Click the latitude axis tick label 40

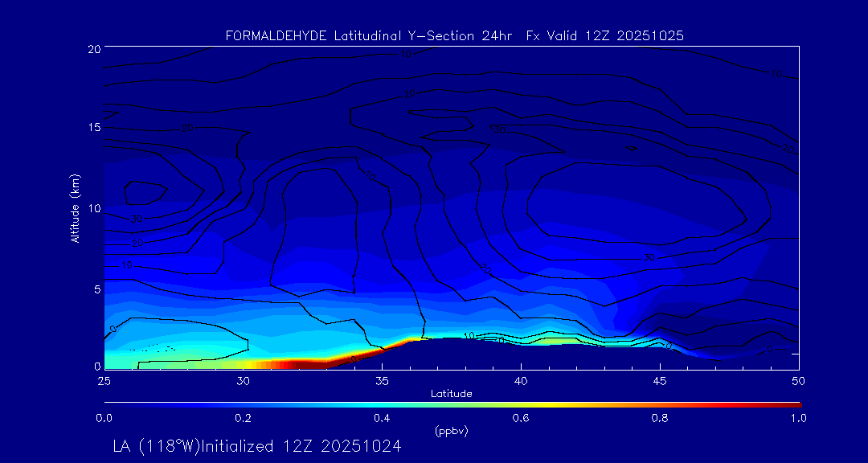tap(521, 381)
